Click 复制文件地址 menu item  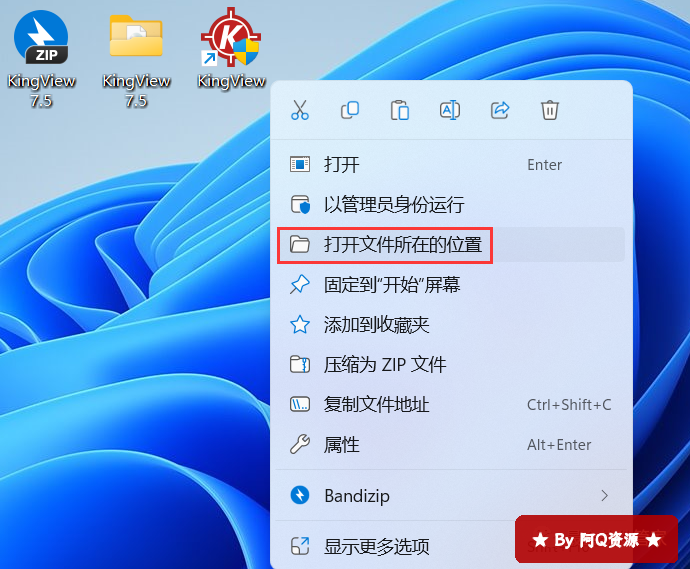451,404
